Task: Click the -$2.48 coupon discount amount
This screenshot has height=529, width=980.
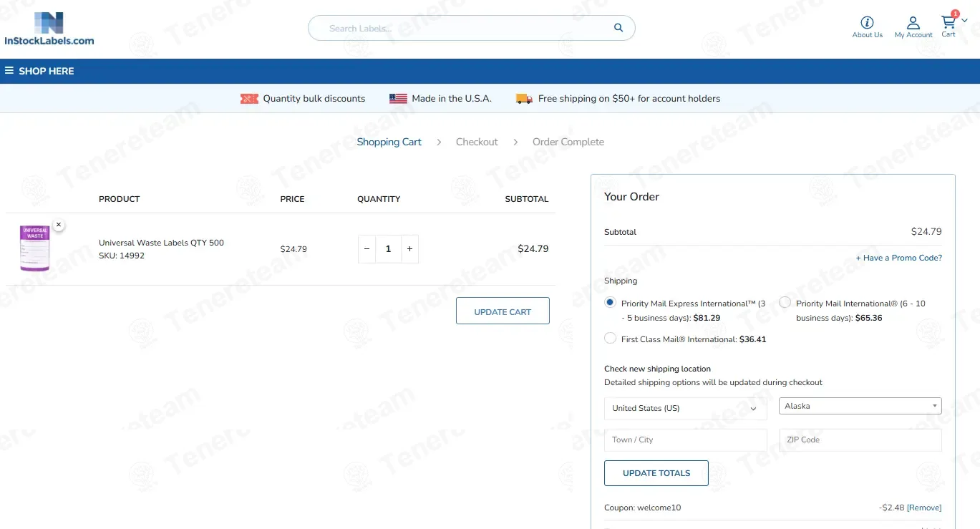Action: (891, 508)
